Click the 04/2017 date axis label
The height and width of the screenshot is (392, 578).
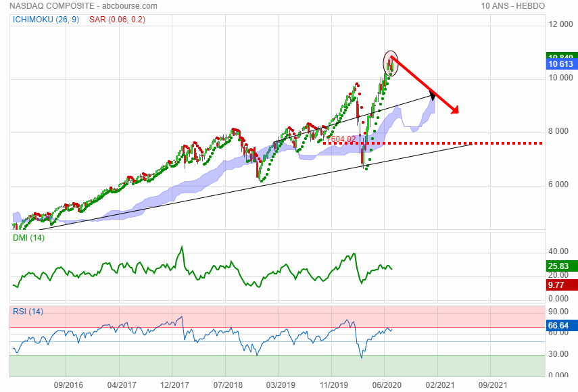pos(122,385)
